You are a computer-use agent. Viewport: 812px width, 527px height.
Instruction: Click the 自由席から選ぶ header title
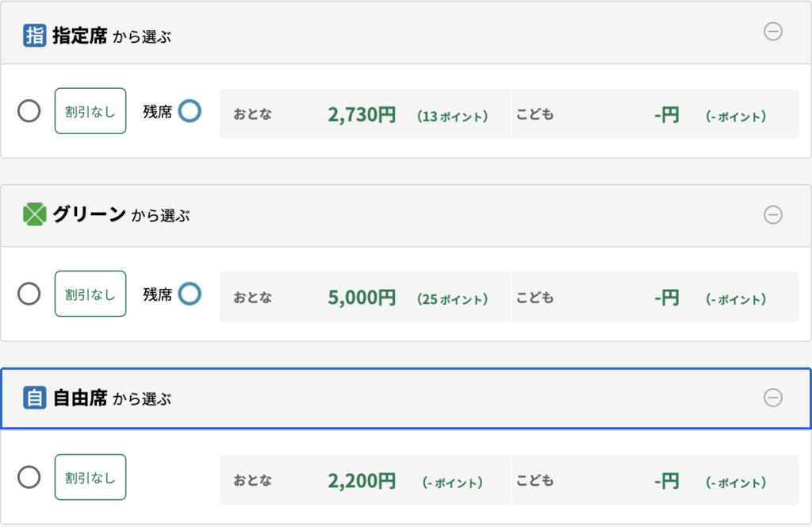click(111, 398)
